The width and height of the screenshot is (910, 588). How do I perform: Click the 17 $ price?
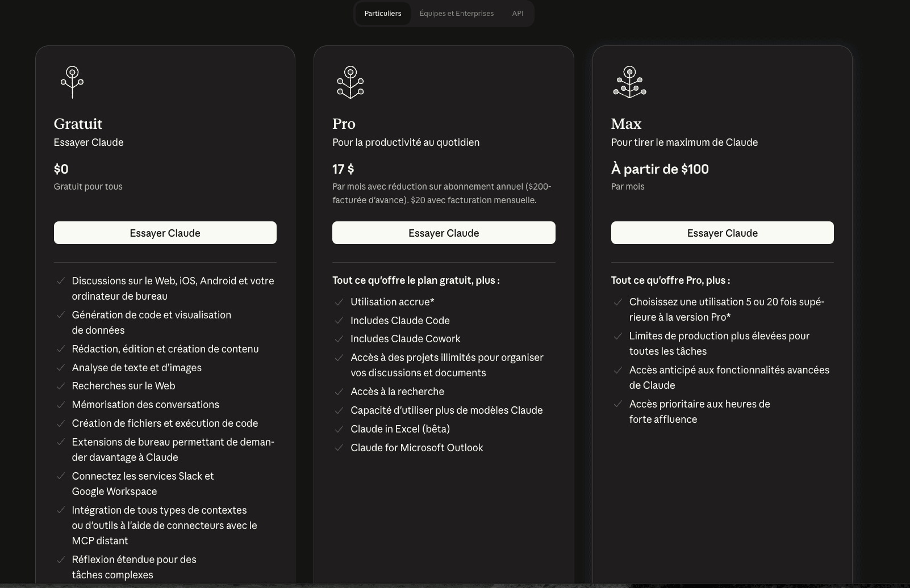(x=343, y=169)
